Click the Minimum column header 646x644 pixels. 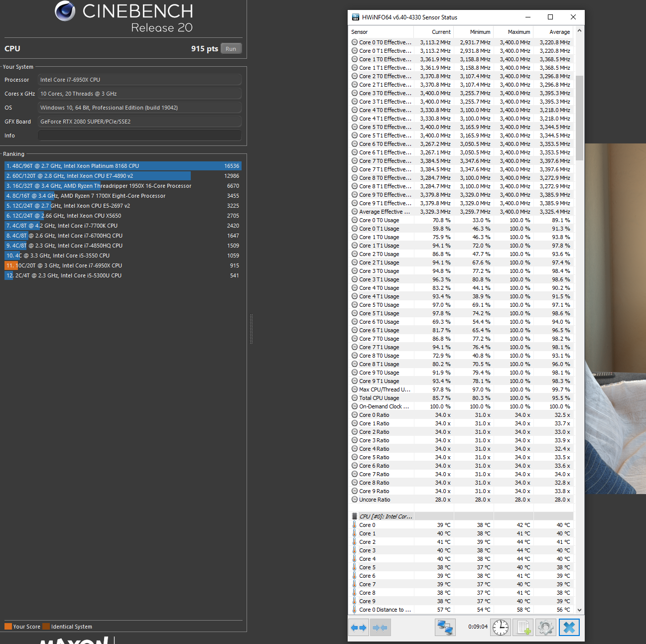coord(474,32)
